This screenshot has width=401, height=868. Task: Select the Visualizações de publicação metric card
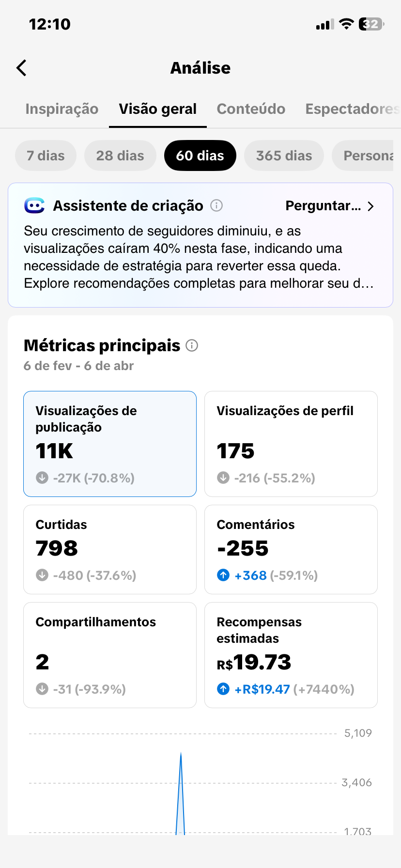pyautogui.click(x=110, y=444)
